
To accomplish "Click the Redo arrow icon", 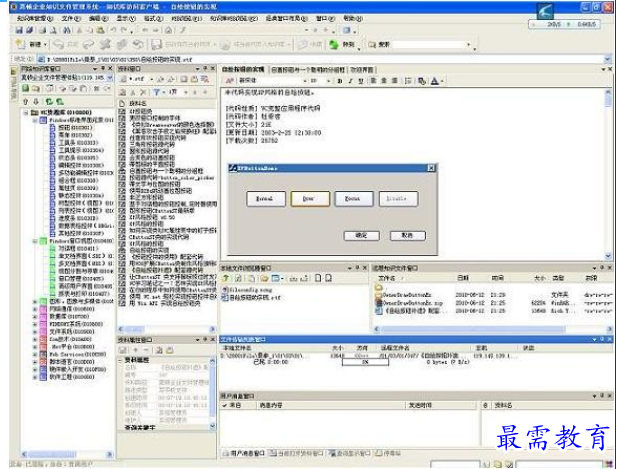I will (125, 30).
